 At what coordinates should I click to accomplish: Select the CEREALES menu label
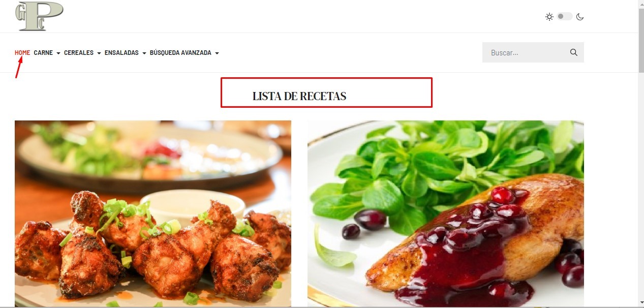coord(79,53)
